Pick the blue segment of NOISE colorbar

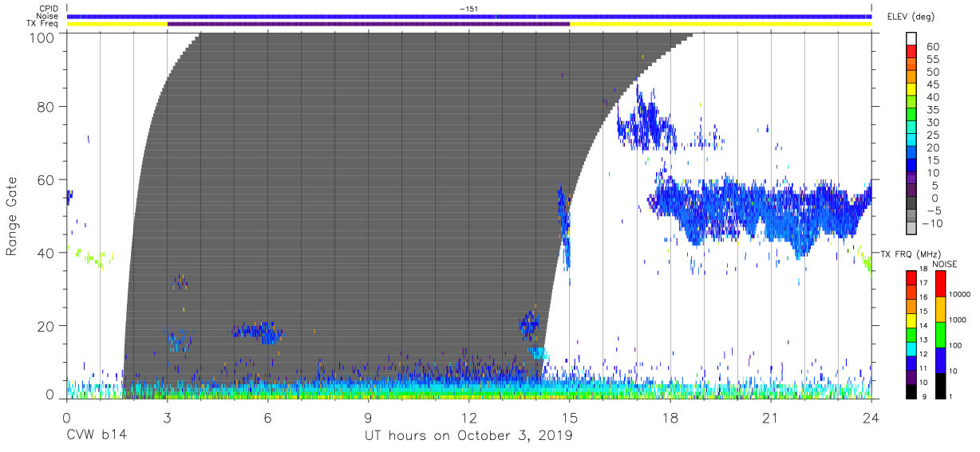tap(941, 360)
